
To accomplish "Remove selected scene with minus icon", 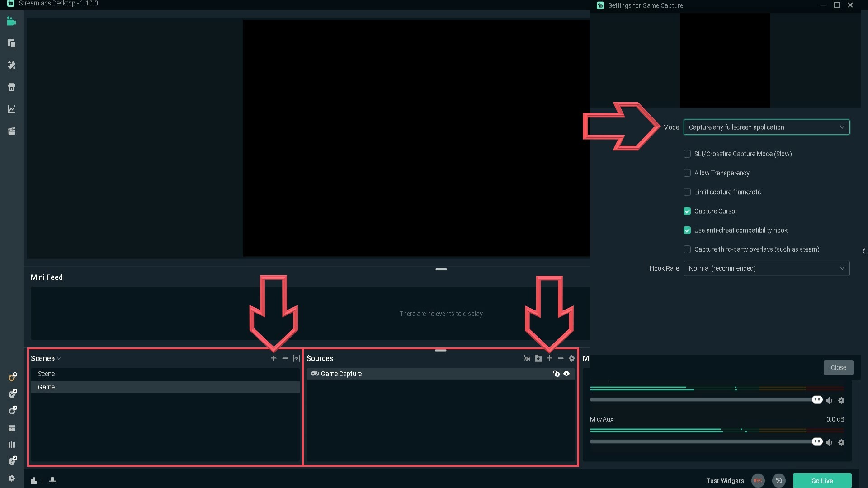I will coord(285,358).
